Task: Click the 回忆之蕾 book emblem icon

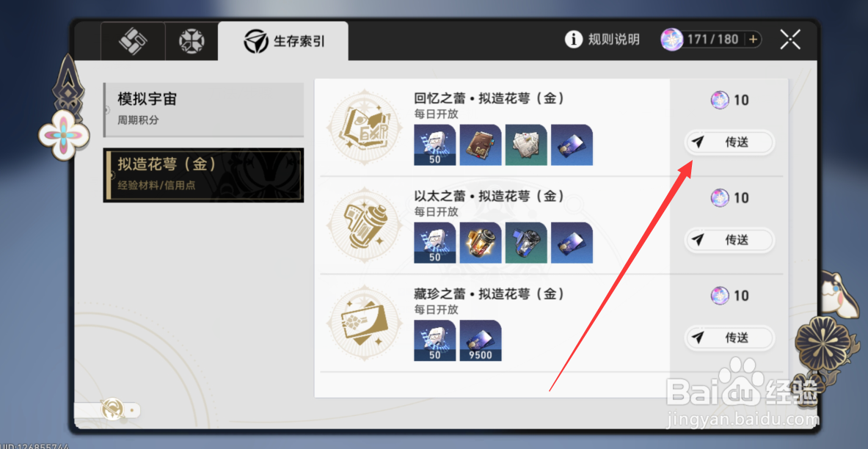Action: pyautogui.click(x=363, y=127)
